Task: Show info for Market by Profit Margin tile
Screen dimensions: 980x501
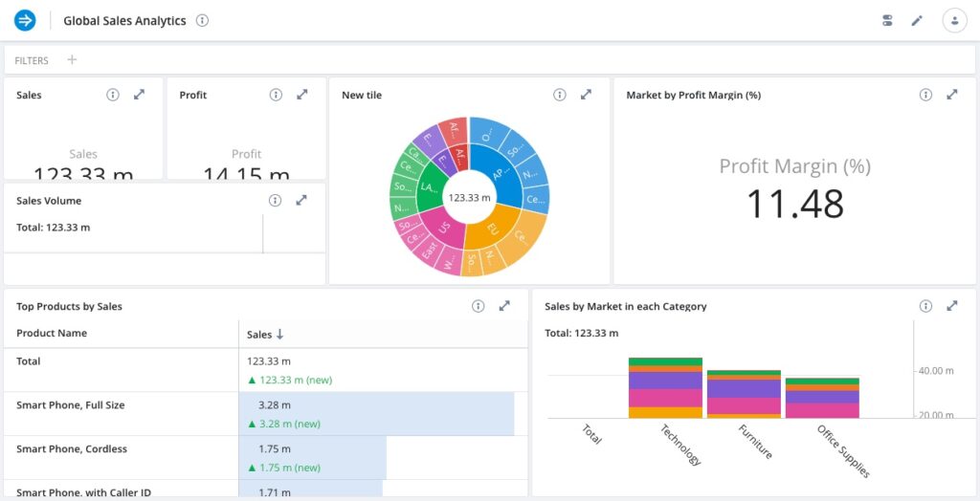Action: [x=925, y=95]
